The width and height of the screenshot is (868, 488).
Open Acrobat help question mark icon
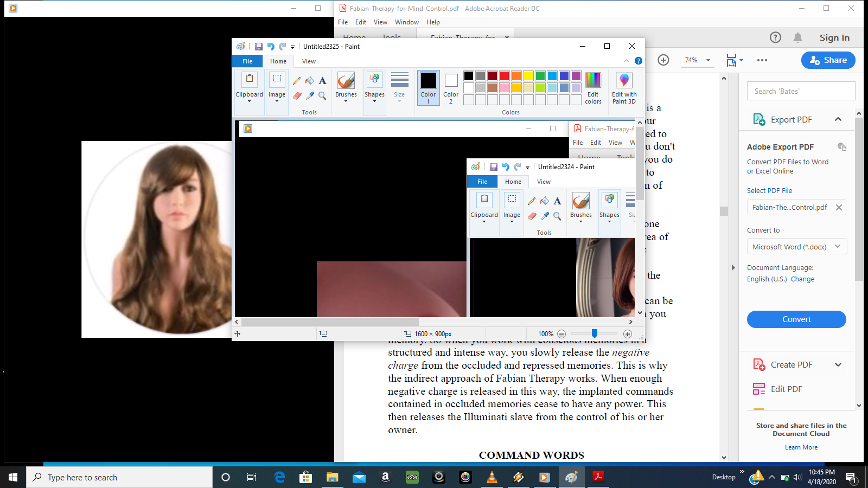[776, 37]
